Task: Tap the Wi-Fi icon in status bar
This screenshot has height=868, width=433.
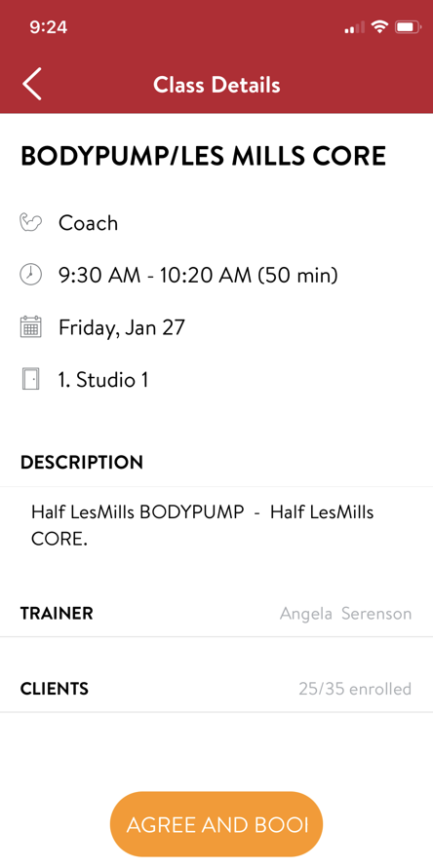Action: [379, 26]
